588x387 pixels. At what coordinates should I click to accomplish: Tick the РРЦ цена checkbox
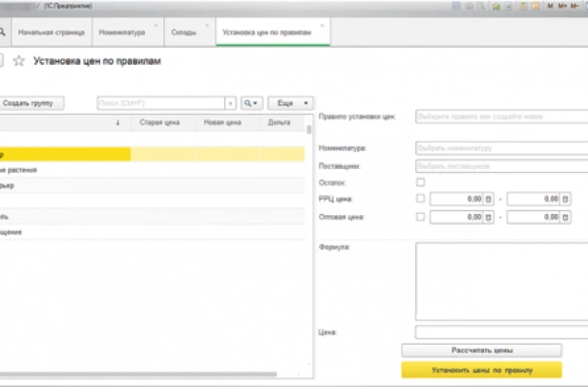coord(421,199)
